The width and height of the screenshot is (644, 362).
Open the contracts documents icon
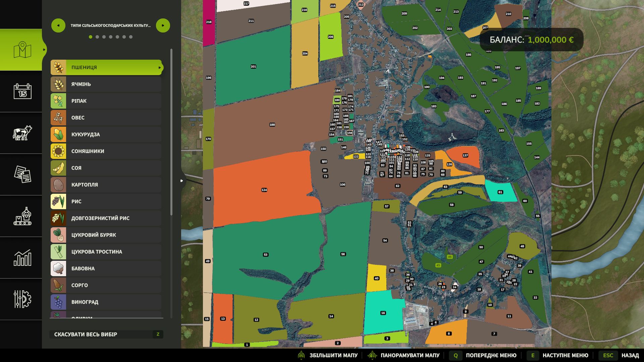(x=22, y=174)
